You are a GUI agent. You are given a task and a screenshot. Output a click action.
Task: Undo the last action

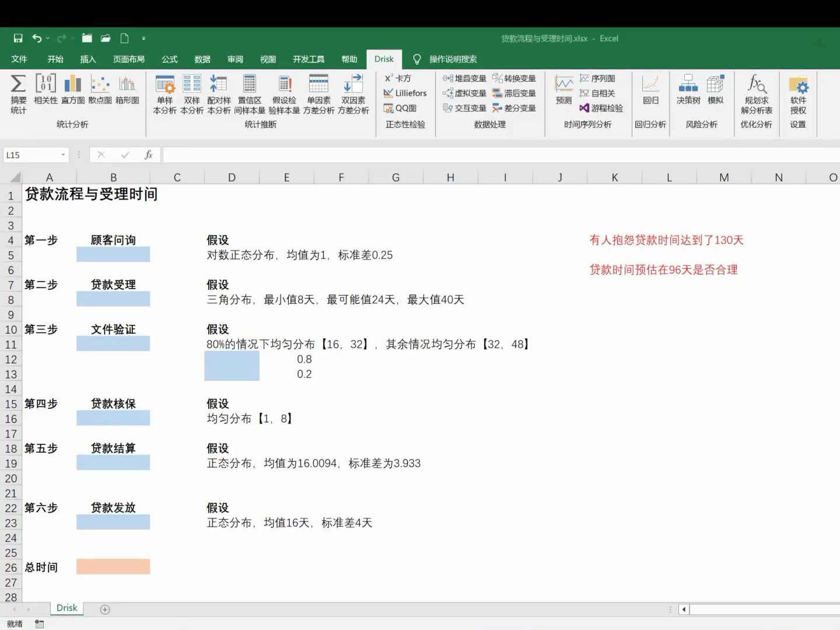pos(37,38)
